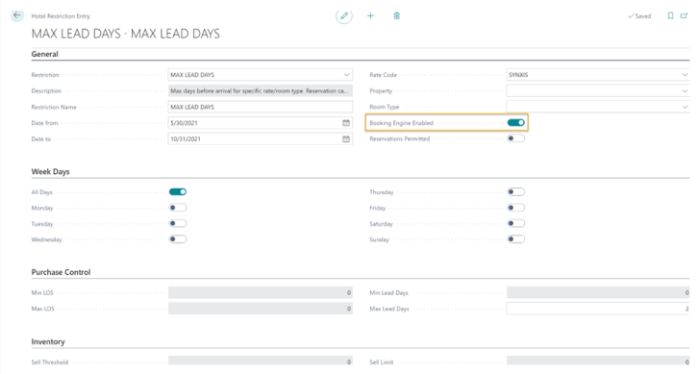Open the Date to calendar picker
Screen dimensions: 700x374
tap(346, 139)
